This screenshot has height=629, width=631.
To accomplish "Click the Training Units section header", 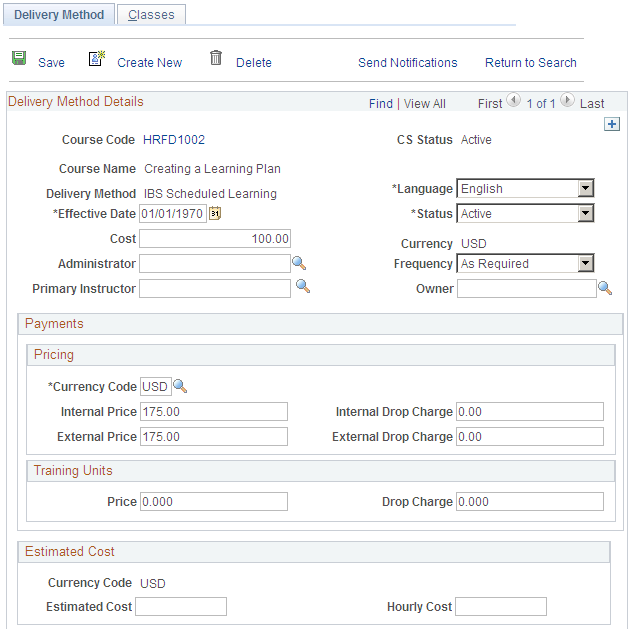I will [321, 471].
